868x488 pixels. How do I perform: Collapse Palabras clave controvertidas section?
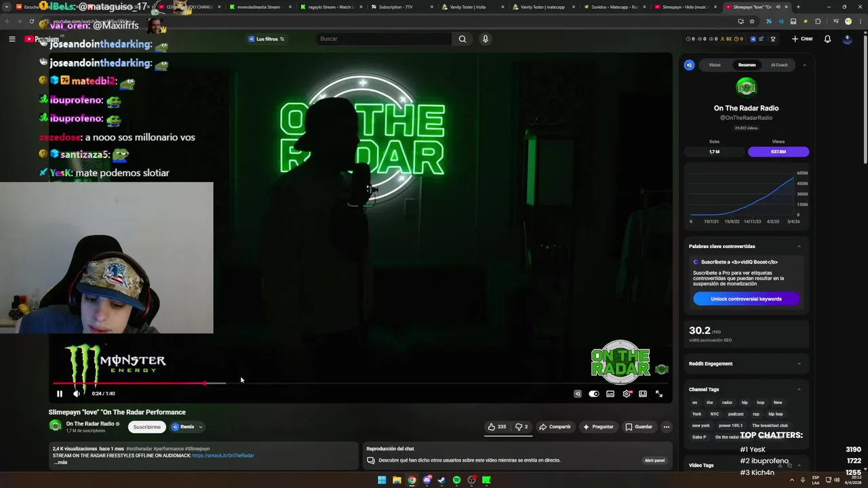click(799, 246)
